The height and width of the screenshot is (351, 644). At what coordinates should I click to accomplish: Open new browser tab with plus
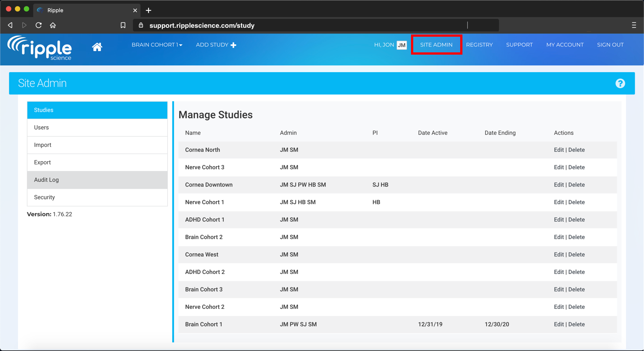148,10
